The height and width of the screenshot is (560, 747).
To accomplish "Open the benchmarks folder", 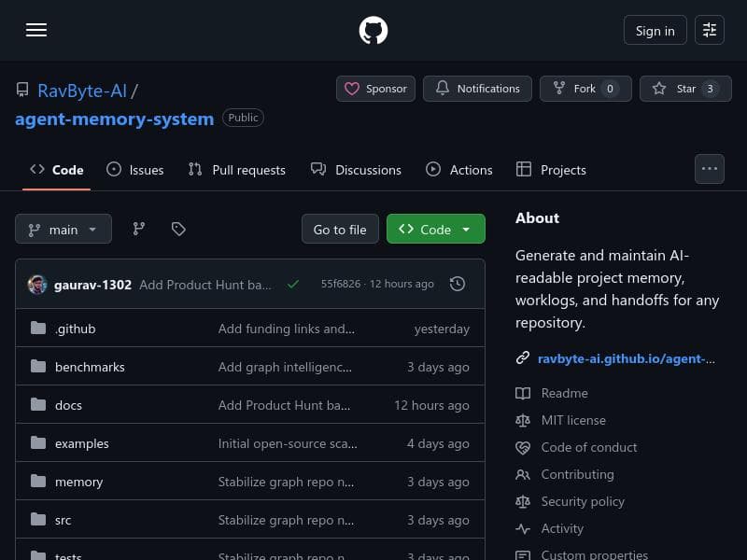I will [90, 367].
